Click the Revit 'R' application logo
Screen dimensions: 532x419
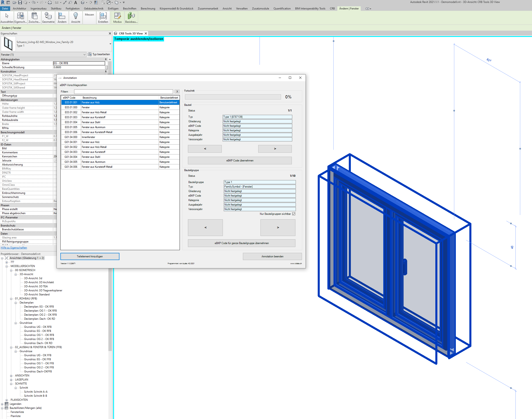point(3,2)
